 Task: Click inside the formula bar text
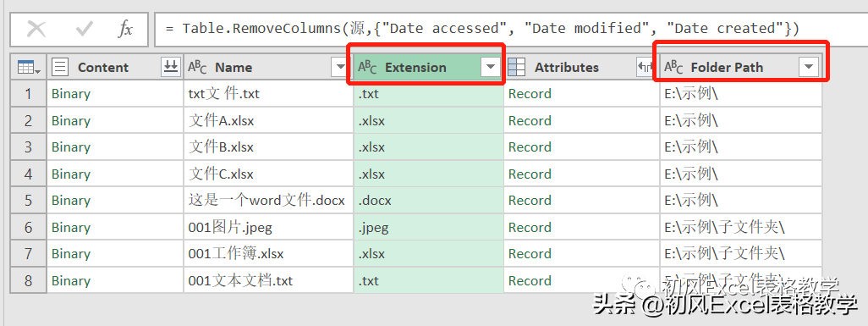(x=481, y=28)
